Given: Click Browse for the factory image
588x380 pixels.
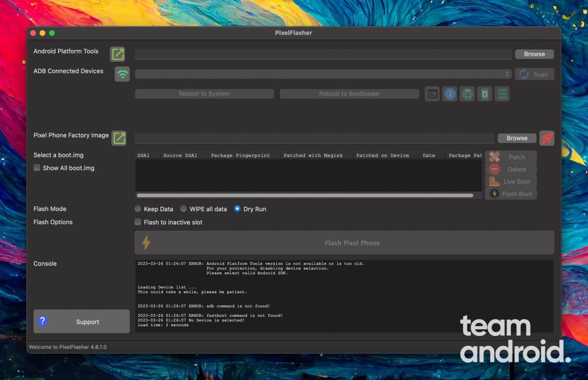Looking at the screenshot, I should [x=516, y=138].
